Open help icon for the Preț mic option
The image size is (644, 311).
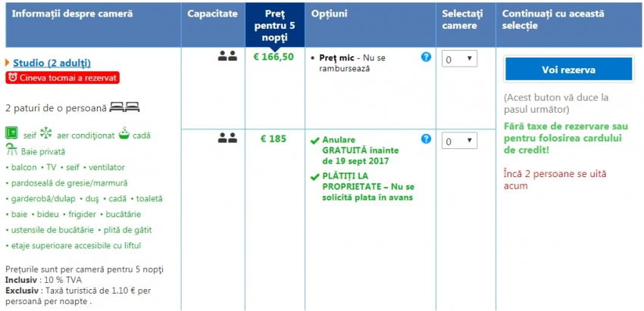click(x=426, y=57)
